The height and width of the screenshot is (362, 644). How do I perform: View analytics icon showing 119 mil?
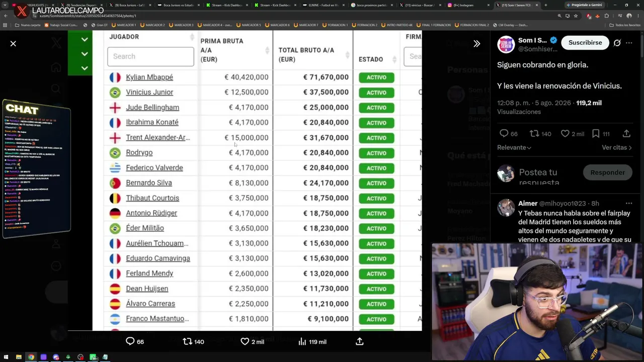(x=302, y=341)
